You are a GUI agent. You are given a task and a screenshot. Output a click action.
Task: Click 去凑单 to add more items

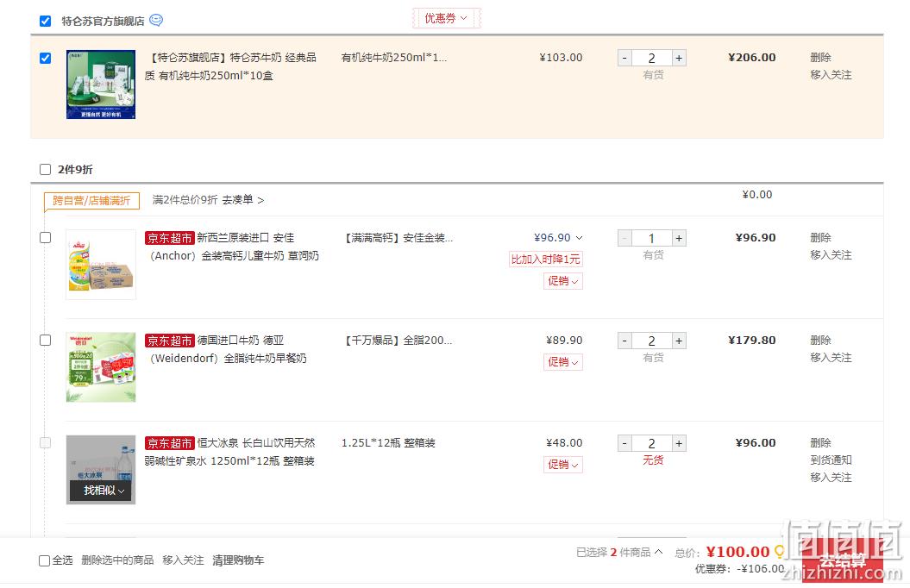pyautogui.click(x=243, y=200)
